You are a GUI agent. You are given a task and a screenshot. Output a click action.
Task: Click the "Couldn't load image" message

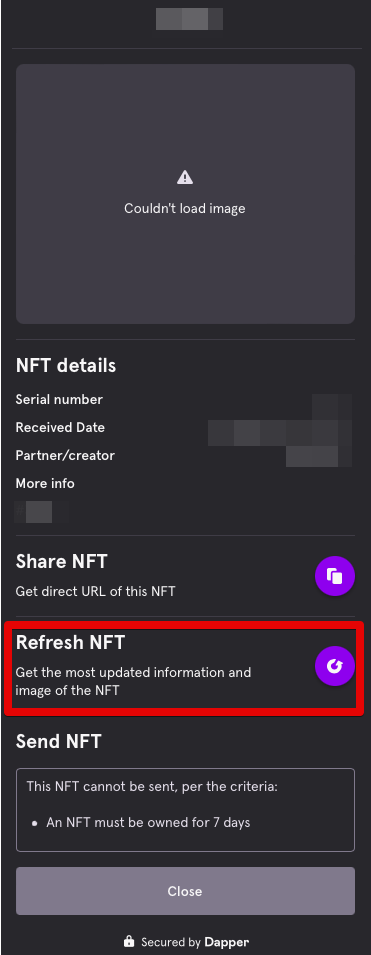click(185, 208)
